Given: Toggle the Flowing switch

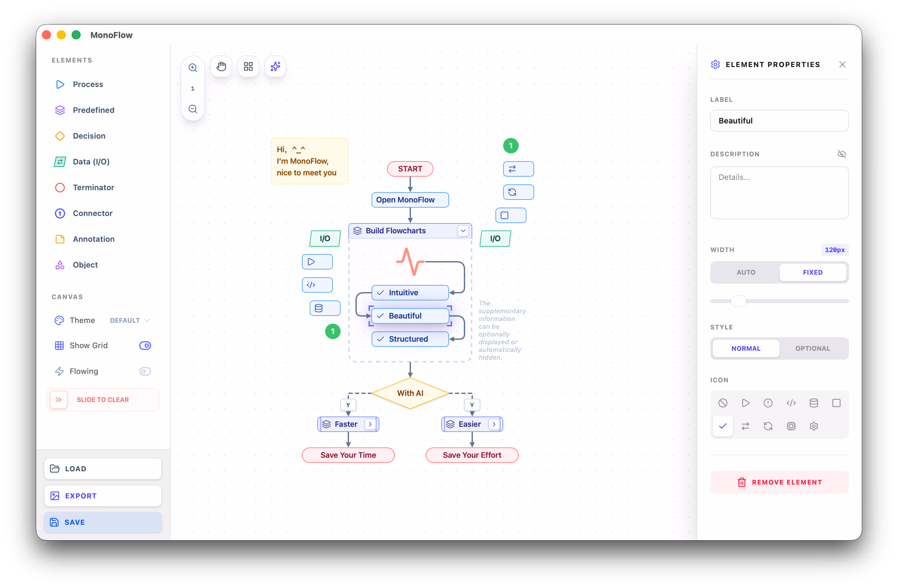Looking at the screenshot, I should 145,371.
